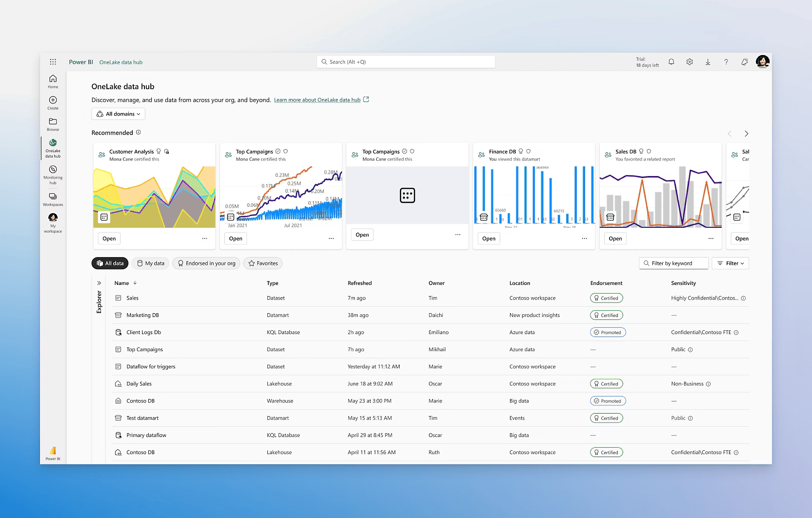Open the Customer Analysis dataset
The image size is (812, 518).
tap(109, 239)
